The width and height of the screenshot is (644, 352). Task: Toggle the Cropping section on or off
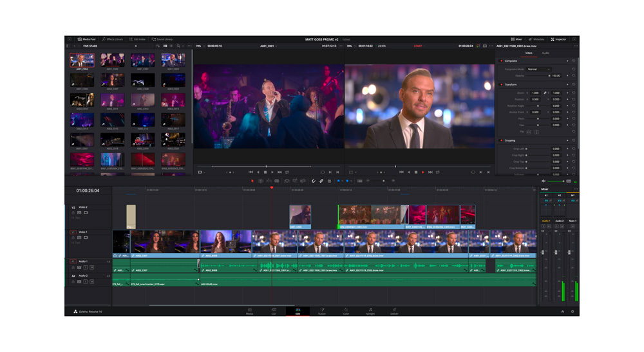pyautogui.click(x=501, y=140)
